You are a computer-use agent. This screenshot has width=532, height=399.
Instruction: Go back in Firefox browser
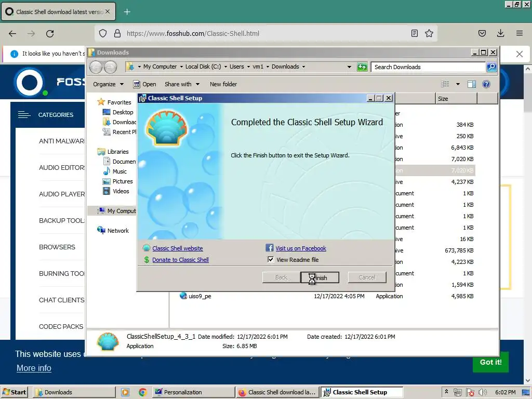[x=12, y=34]
